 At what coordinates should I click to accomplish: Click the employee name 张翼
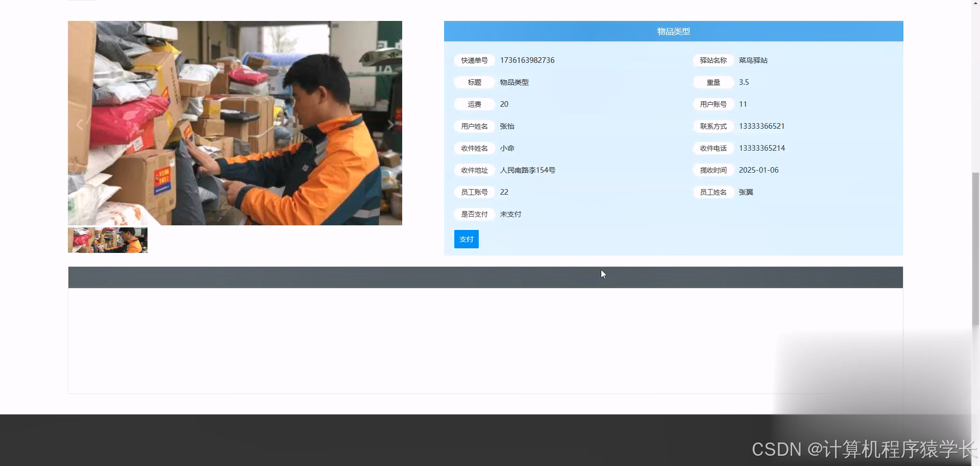point(746,192)
